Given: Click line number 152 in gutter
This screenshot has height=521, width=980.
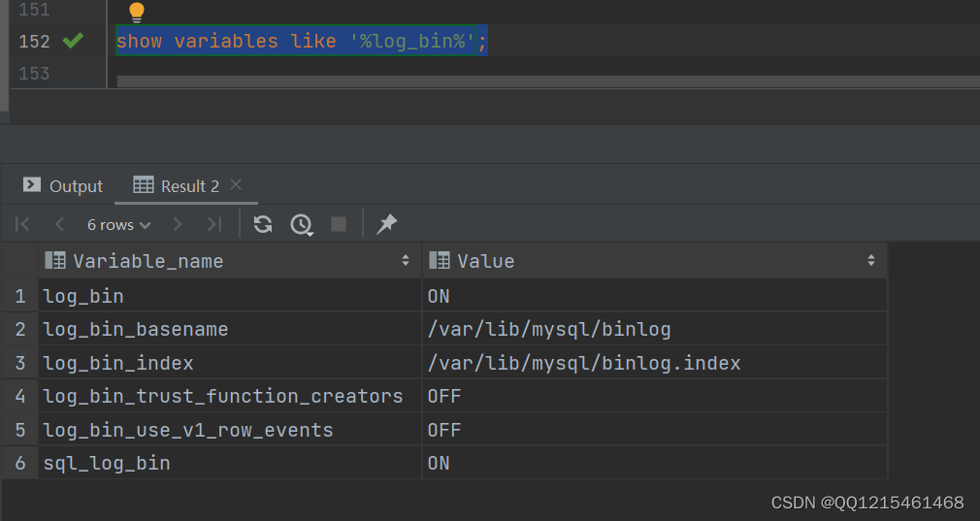Looking at the screenshot, I should click(x=34, y=41).
